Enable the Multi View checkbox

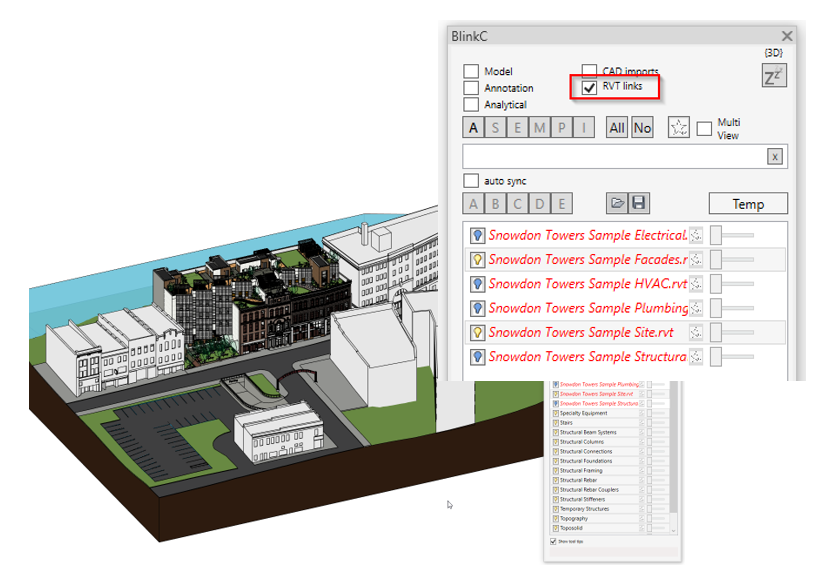(704, 129)
